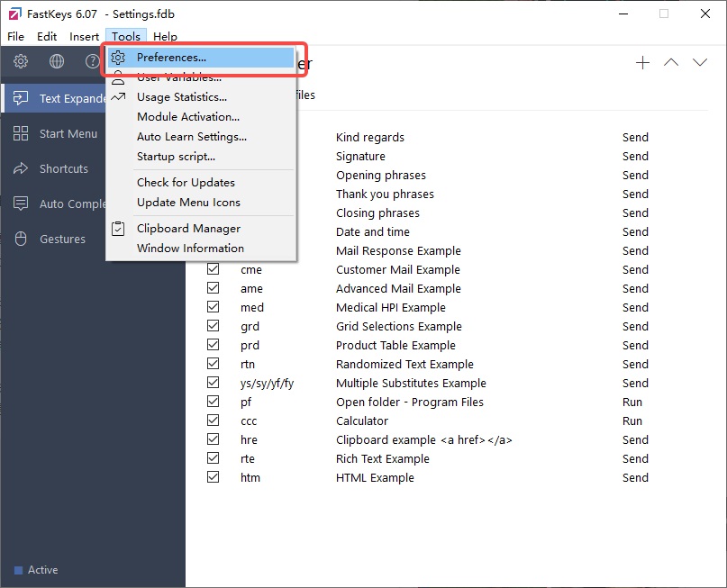The height and width of the screenshot is (588, 727).
Task: Uncheck the hre entry checkbox
Action: tap(213, 439)
